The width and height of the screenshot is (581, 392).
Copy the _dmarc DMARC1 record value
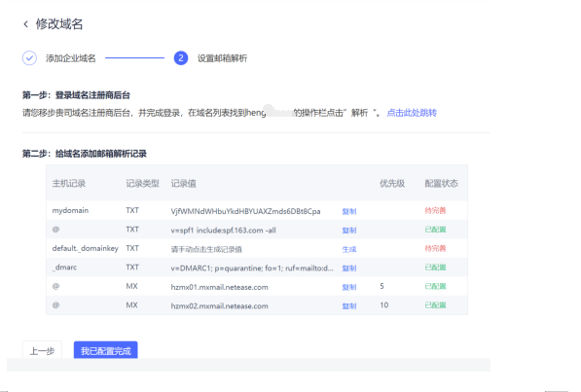click(349, 268)
